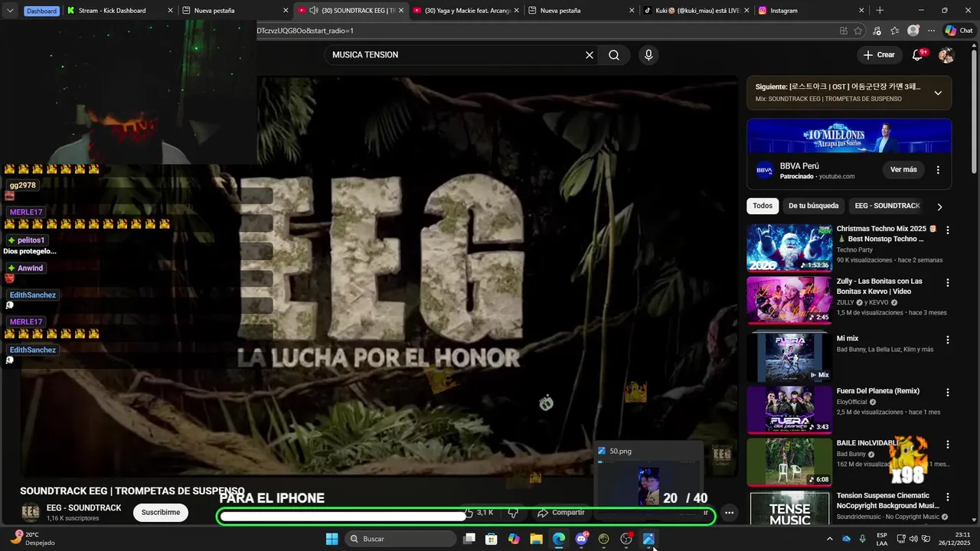Switch to first Nueva pestaña tab
Viewport: 980px width, 551px height.
[234, 11]
